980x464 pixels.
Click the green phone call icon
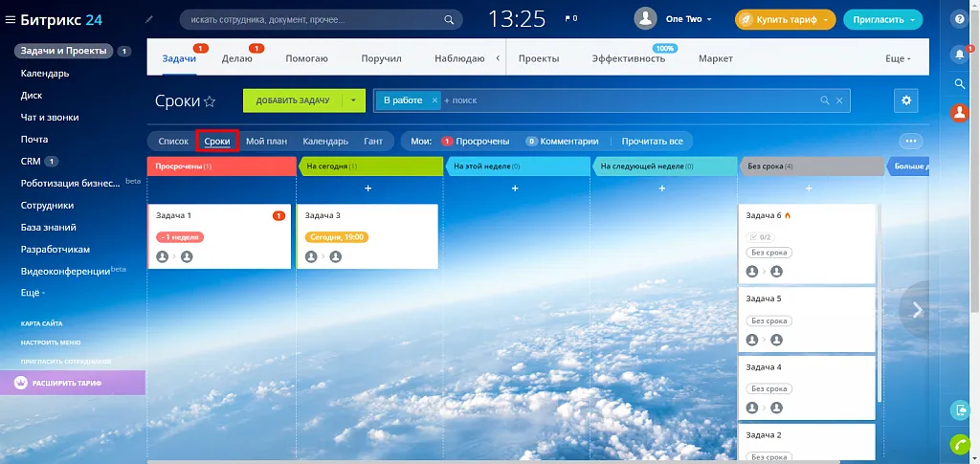pyautogui.click(x=959, y=444)
